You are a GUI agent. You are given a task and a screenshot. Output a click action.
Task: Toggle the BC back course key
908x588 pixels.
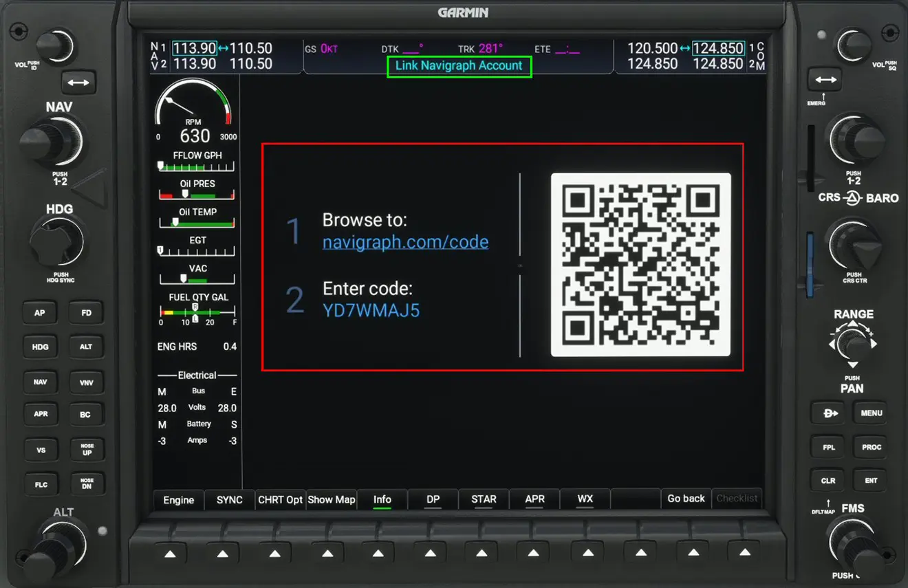(x=86, y=415)
